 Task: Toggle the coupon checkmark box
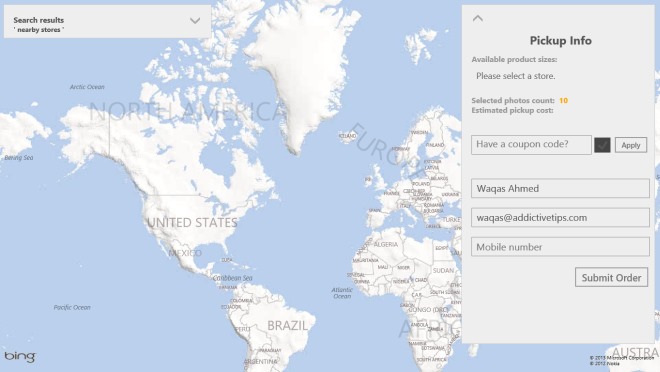click(x=602, y=145)
